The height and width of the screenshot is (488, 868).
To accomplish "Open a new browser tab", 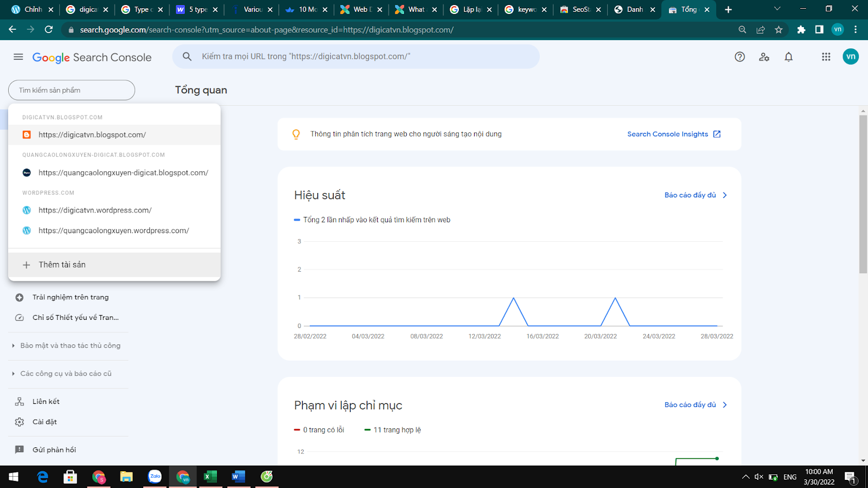I will [x=728, y=9].
